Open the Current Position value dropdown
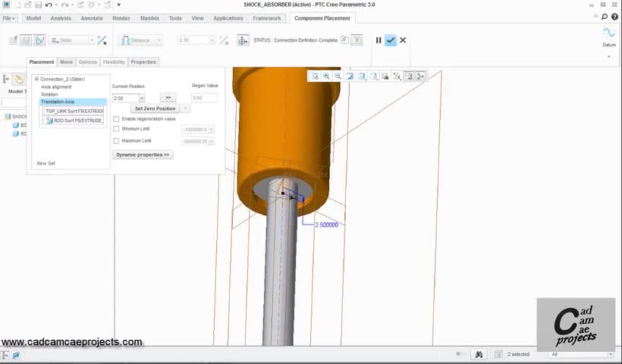Viewport: 622px width, 364px height. click(x=142, y=98)
